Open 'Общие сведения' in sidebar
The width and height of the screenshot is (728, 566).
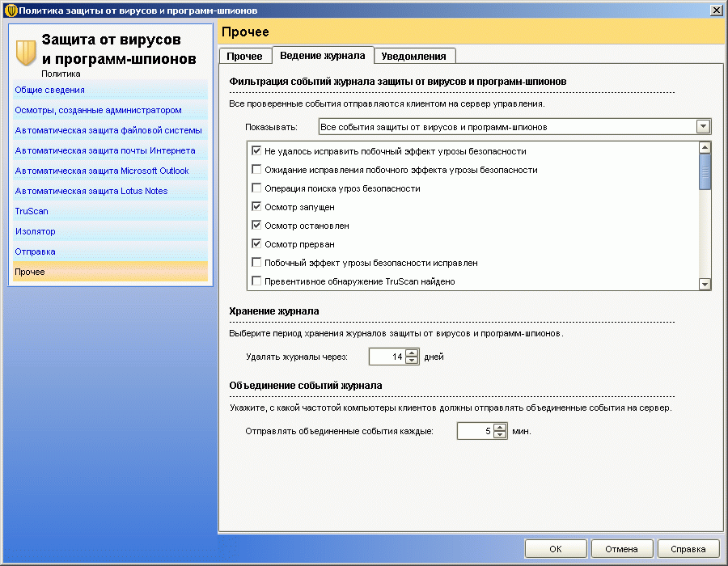(x=110, y=90)
